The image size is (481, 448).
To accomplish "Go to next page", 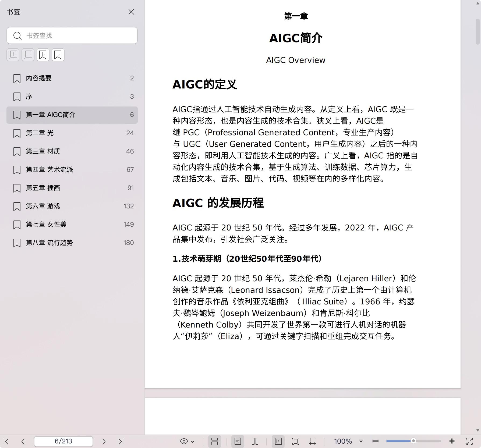I will point(104,441).
